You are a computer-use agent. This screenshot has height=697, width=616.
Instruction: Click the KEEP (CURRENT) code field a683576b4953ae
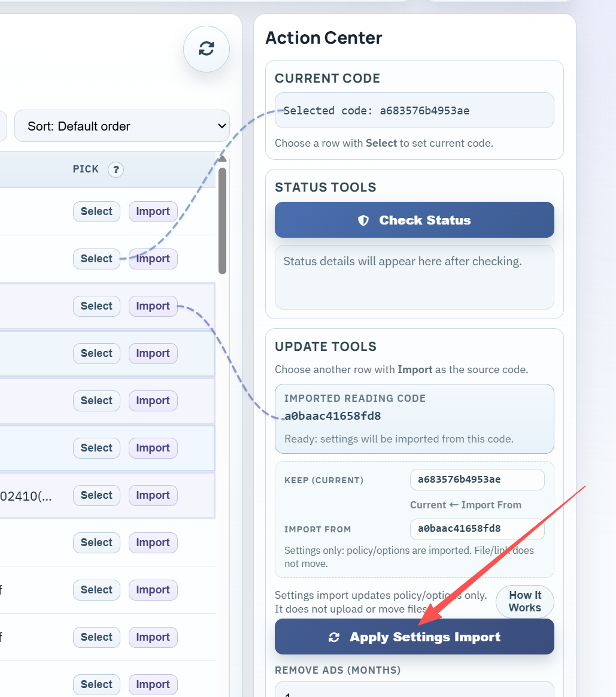tap(477, 480)
